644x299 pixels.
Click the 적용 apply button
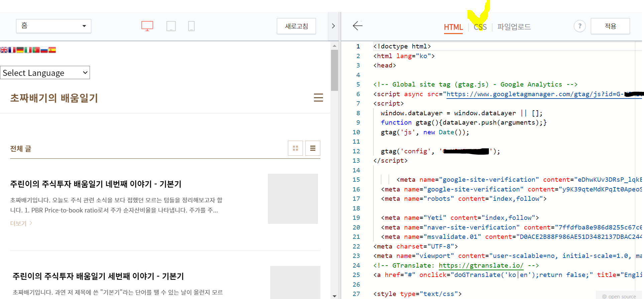point(610,26)
